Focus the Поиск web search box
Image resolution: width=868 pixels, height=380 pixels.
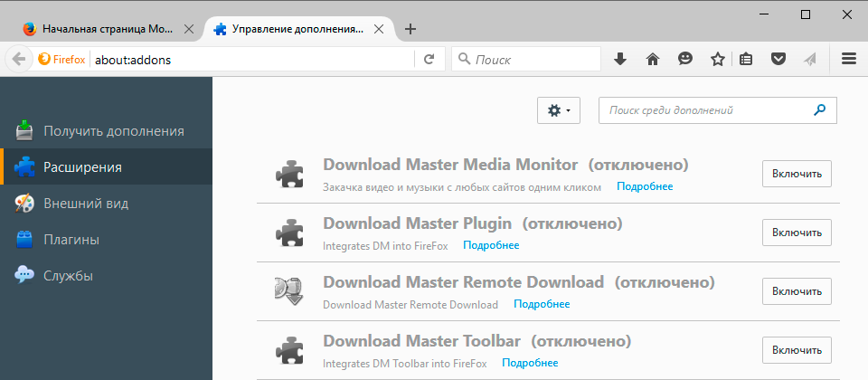[526, 60]
